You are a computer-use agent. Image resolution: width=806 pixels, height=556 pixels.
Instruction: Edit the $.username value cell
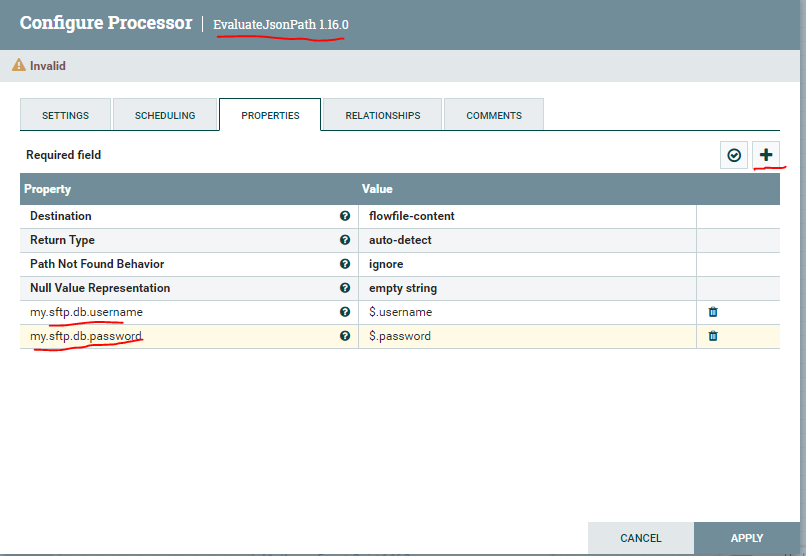[x=527, y=312]
